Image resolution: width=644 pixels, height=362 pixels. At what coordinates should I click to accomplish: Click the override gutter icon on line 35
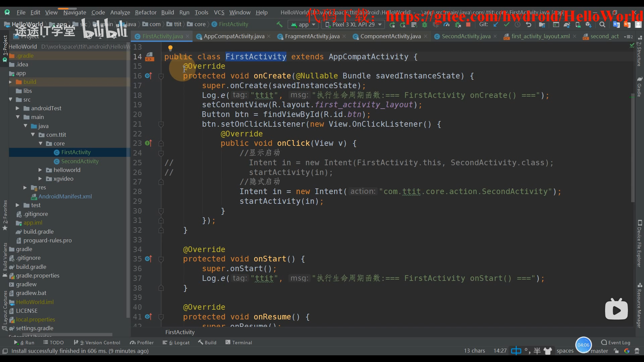148,259
